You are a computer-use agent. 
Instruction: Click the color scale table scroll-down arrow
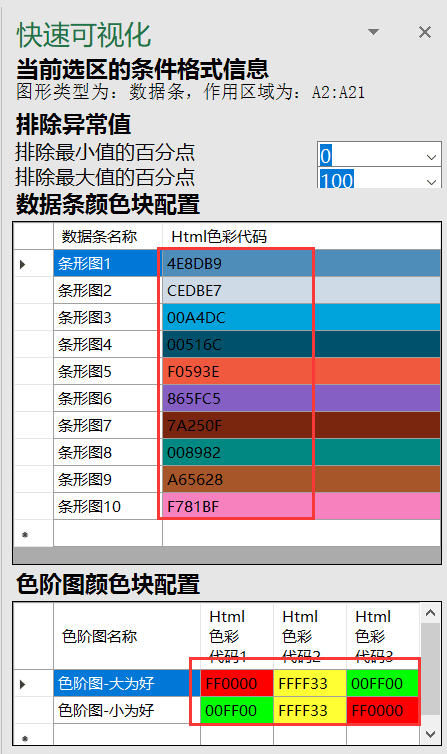pyautogui.click(x=430, y=735)
